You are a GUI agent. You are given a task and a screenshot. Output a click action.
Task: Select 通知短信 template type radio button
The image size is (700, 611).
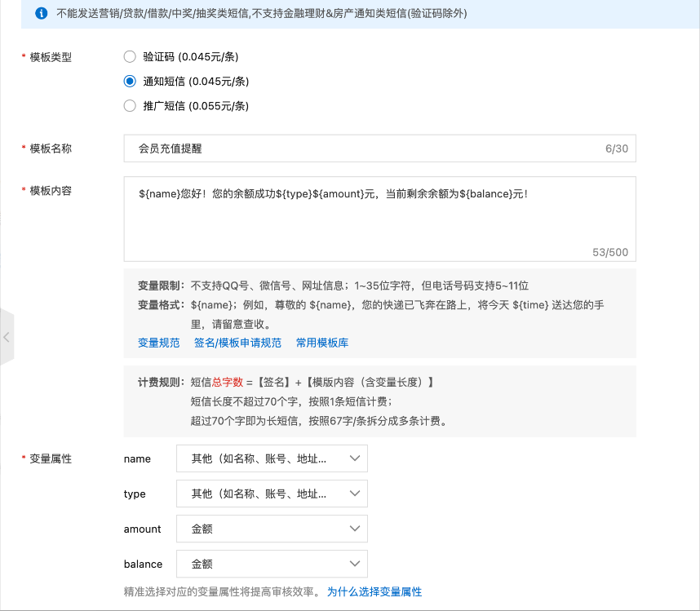(x=130, y=82)
